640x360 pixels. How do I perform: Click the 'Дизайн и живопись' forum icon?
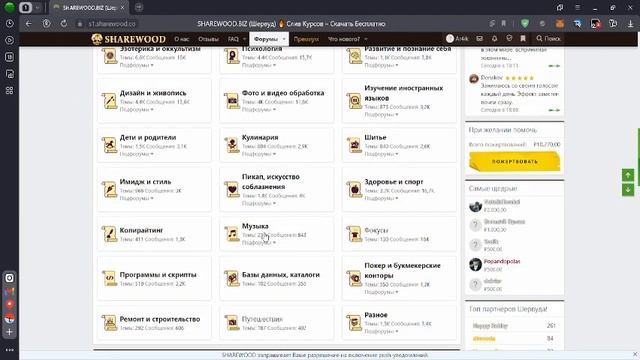tap(109, 101)
